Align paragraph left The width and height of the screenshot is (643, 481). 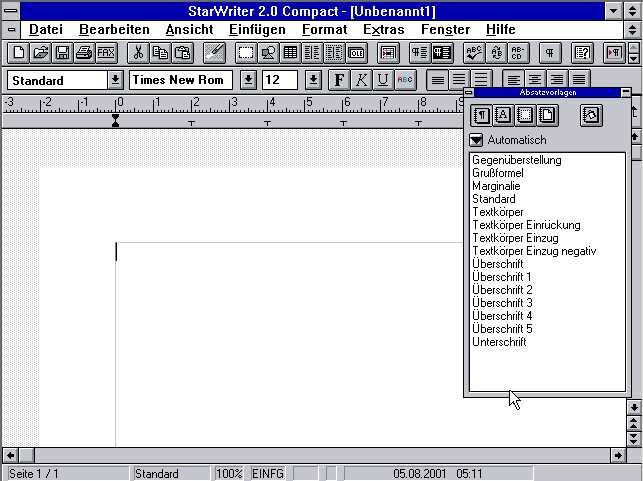click(x=513, y=80)
